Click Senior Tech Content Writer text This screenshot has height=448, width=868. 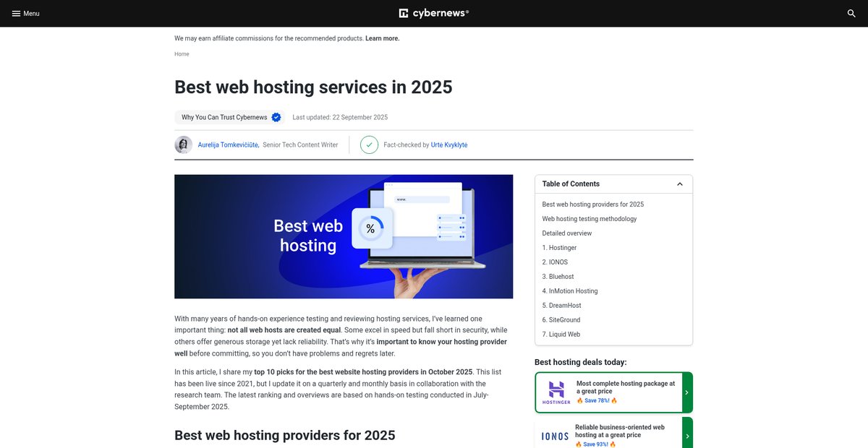coord(300,145)
